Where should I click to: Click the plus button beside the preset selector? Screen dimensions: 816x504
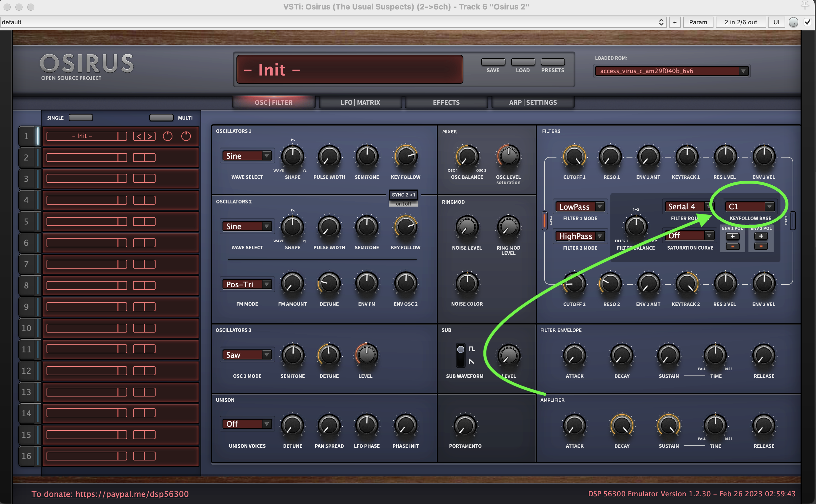pyautogui.click(x=675, y=22)
